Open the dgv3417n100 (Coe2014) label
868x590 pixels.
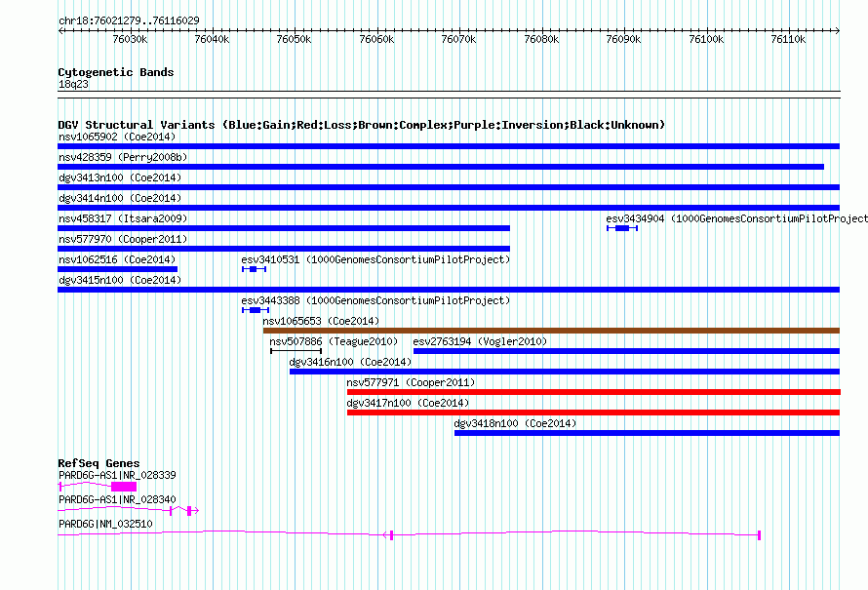click(408, 403)
